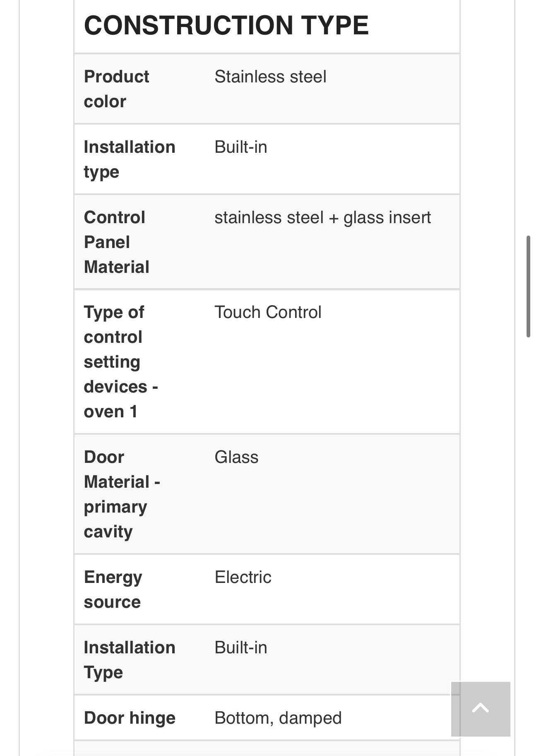The height and width of the screenshot is (756, 534).
Task: Select the CONSTRUCTION TYPE heading
Action: [226, 25]
